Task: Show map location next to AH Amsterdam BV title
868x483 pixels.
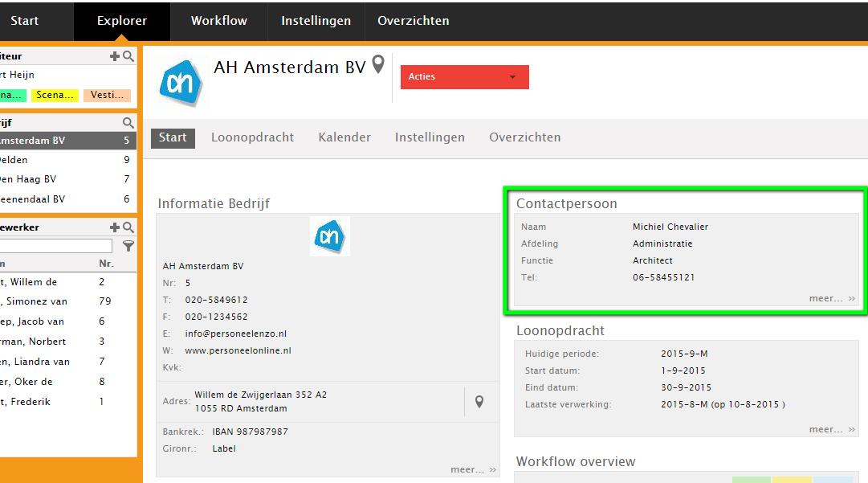Action: point(378,64)
